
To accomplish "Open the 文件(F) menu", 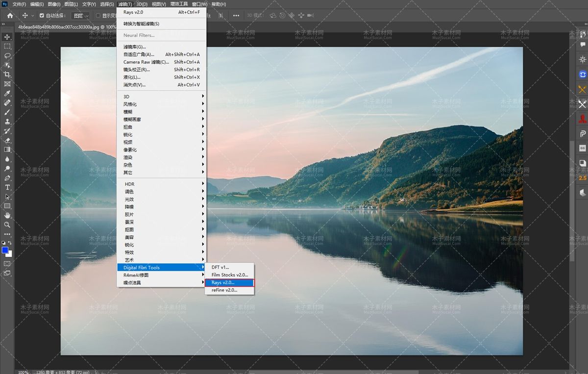I will coord(19,4).
